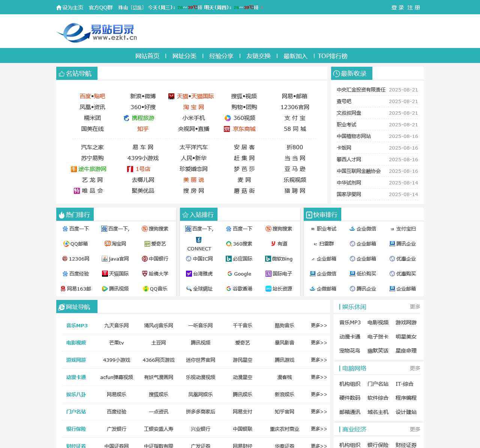Click the Java icon beside java官网
The height and width of the screenshot is (448, 480).
[105, 259]
